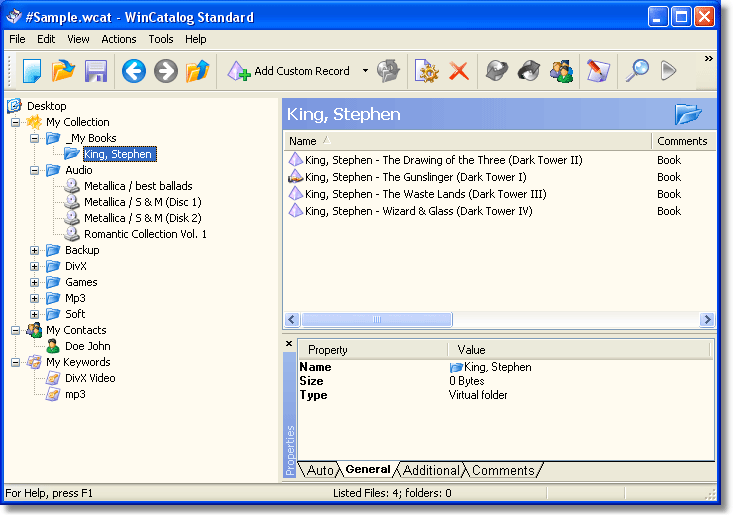The height and width of the screenshot is (517, 733).
Task: Select the Doe John contact
Action: click(x=88, y=346)
